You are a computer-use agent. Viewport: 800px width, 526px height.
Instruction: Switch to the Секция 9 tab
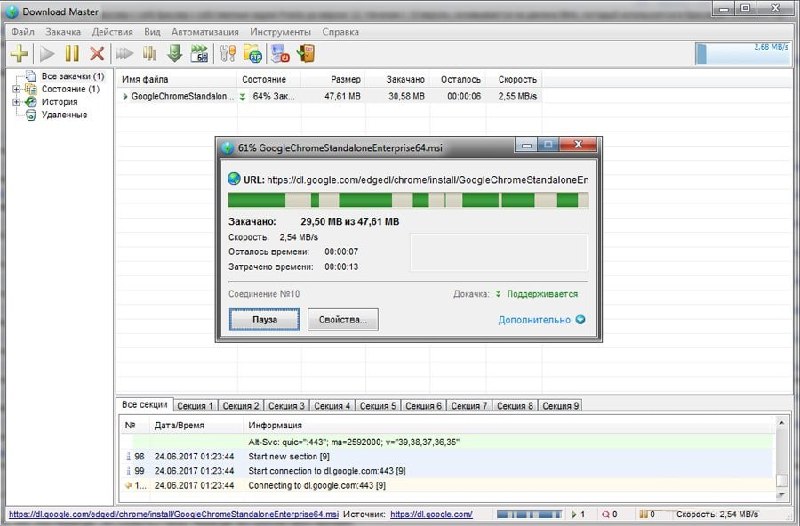[x=560, y=406]
